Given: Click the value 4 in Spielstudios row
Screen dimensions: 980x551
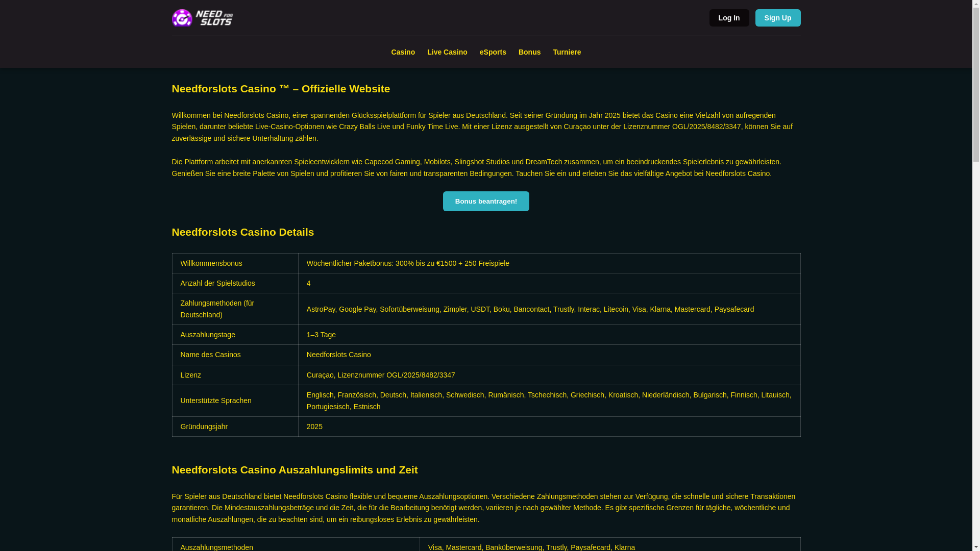Looking at the screenshot, I should 549,283.
